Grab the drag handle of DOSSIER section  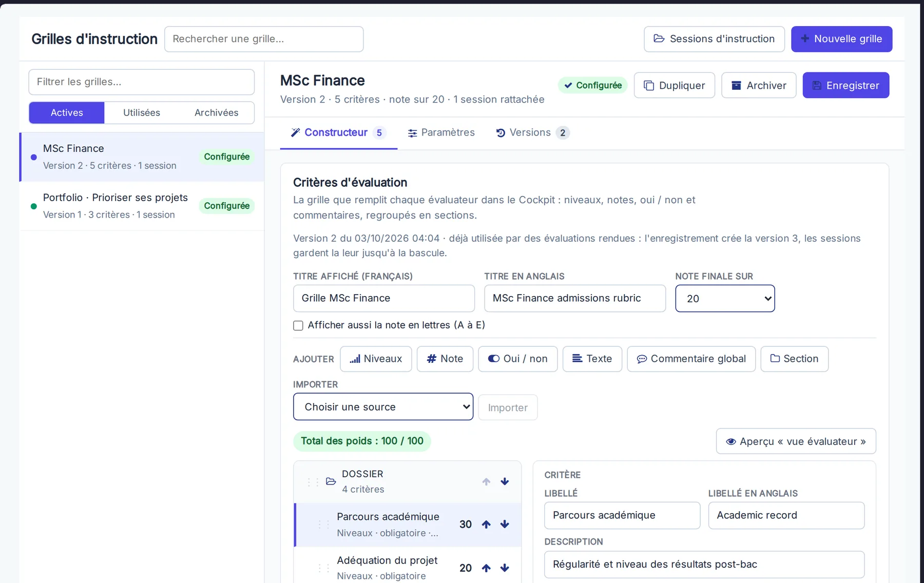313,482
